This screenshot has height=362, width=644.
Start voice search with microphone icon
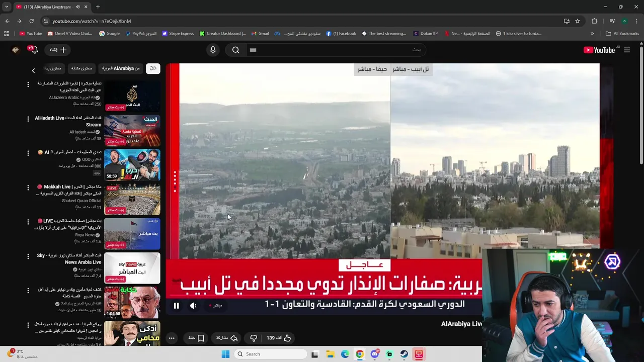tap(213, 50)
